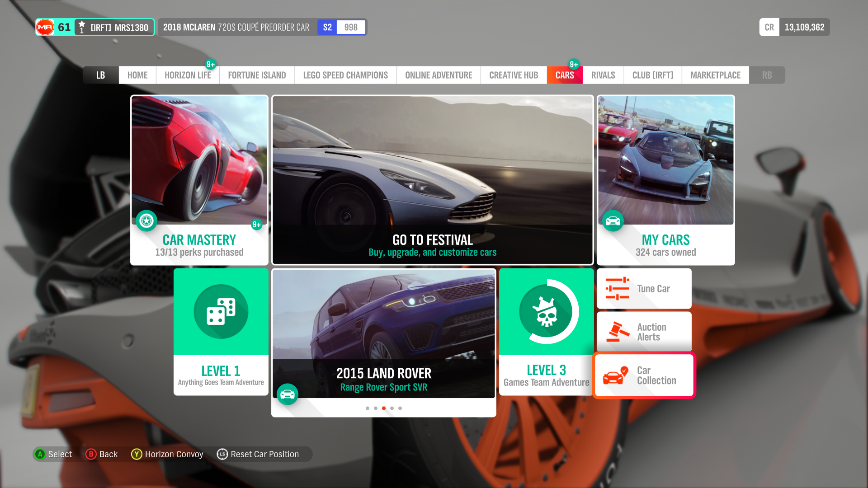The image size is (868, 488).
Task: Click the '324 cars owned' text
Action: click(666, 252)
